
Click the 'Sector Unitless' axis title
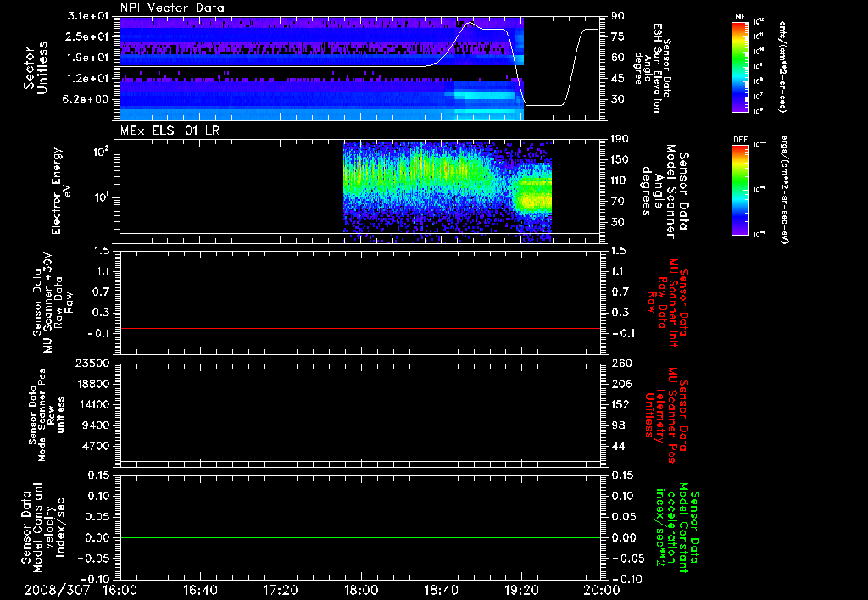point(36,68)
